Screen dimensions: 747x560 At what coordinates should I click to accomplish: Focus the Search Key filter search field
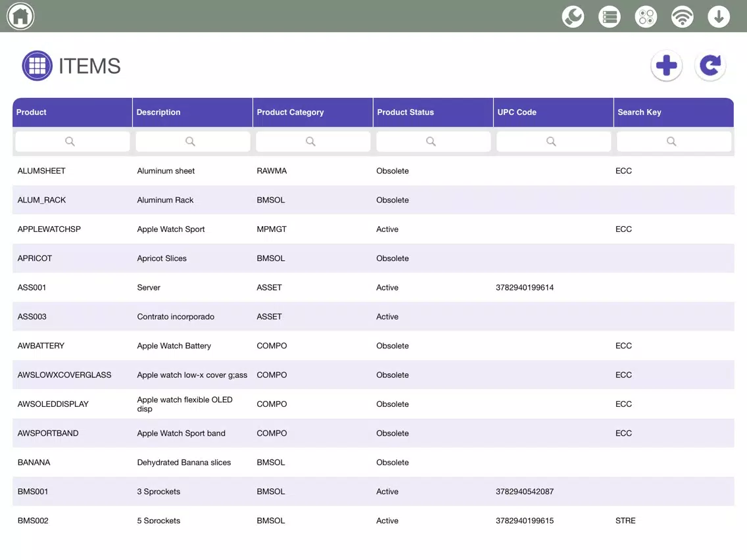pos(673,141)
